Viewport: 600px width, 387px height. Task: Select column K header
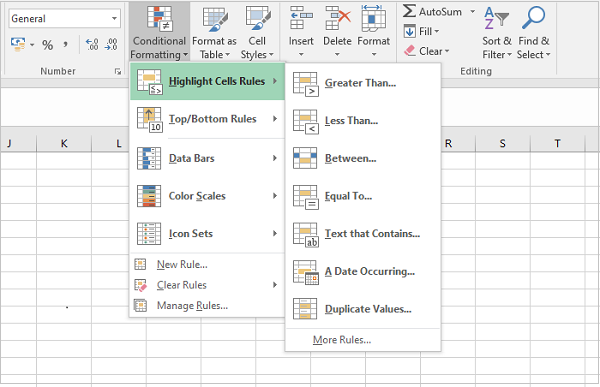tap(64, 144)
